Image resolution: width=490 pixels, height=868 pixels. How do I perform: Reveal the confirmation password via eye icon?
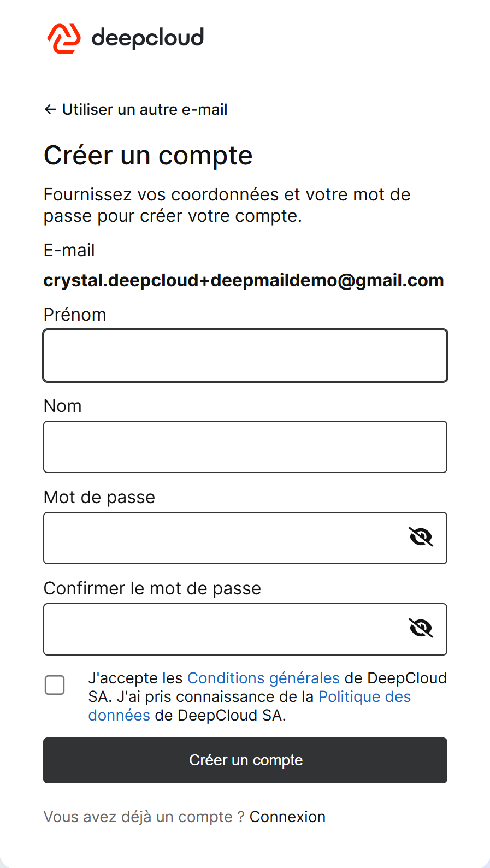(421, 629)
